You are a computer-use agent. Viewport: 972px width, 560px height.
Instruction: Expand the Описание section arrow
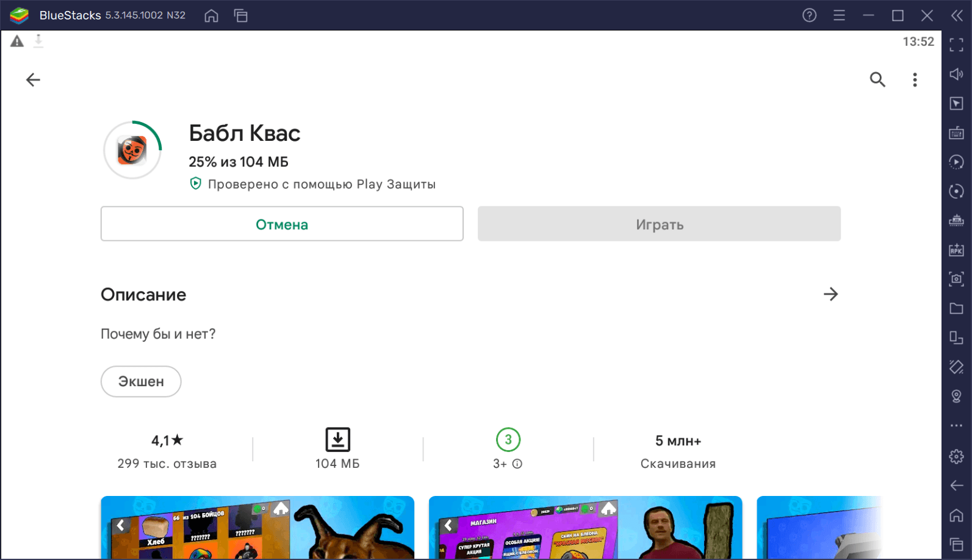(x=830, y=294)
